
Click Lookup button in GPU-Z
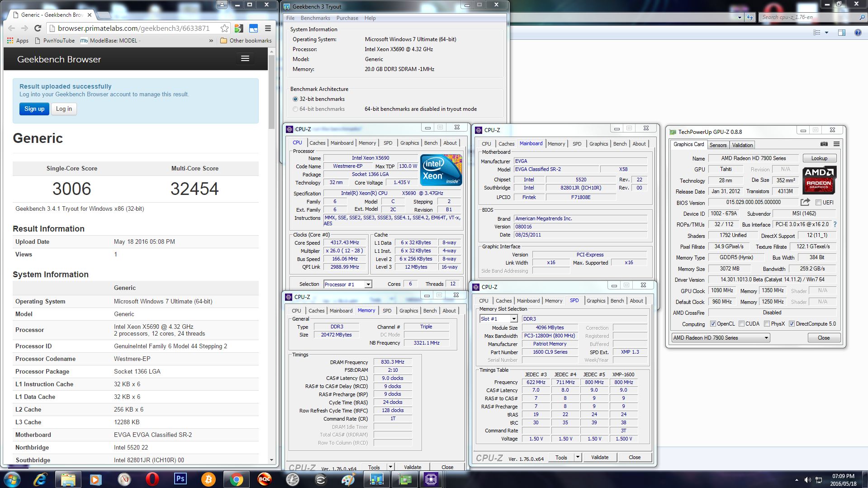tap(819, 158)
